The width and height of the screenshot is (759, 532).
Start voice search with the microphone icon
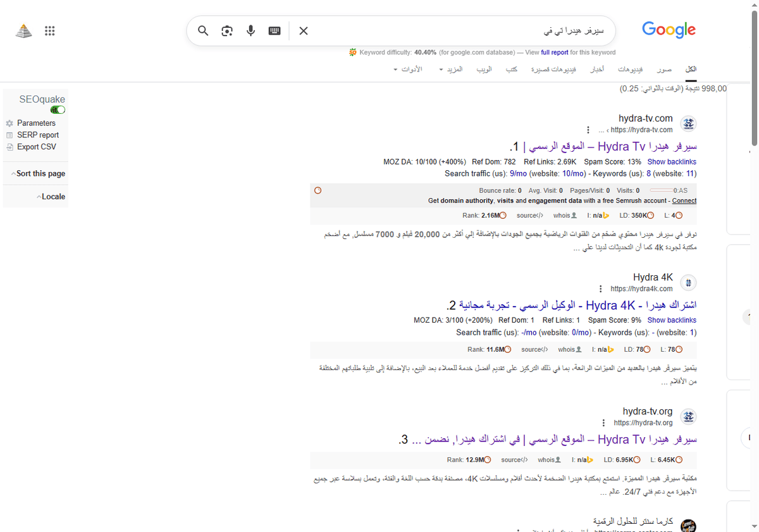click(250, 30)
